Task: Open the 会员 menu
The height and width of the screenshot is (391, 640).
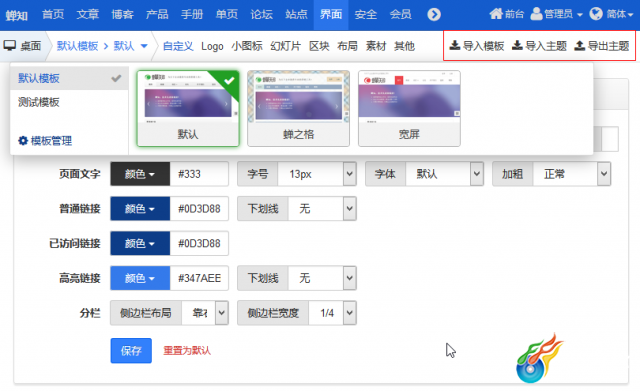Action: click(400, 15)
